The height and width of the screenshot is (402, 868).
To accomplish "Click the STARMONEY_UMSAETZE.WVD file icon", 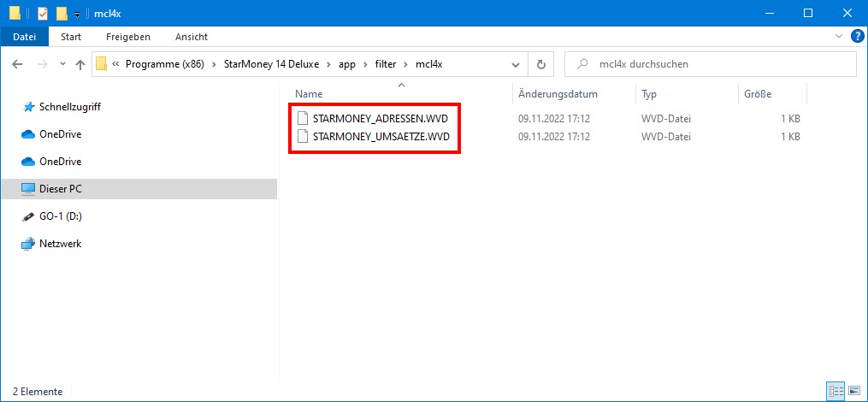I will click(302, 136).
